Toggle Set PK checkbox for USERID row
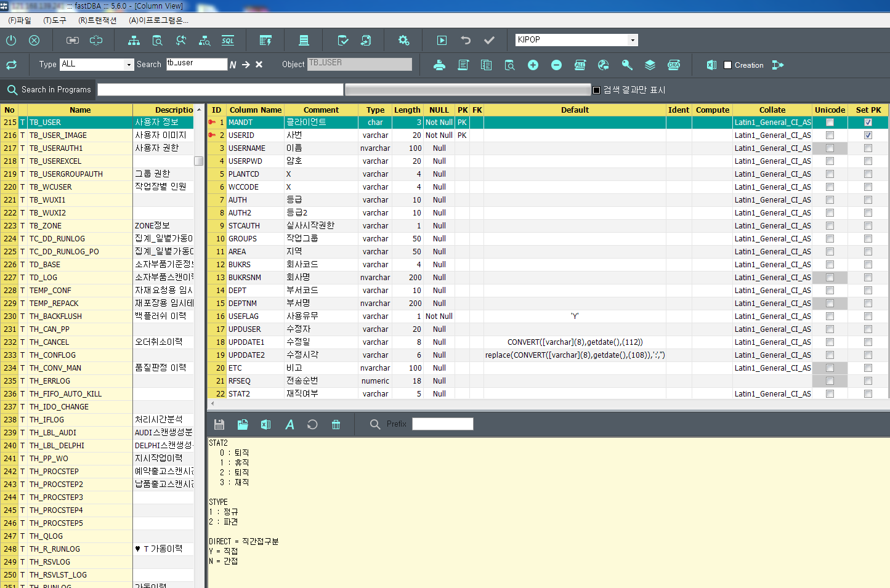890x588 pixels. (868, 135)
